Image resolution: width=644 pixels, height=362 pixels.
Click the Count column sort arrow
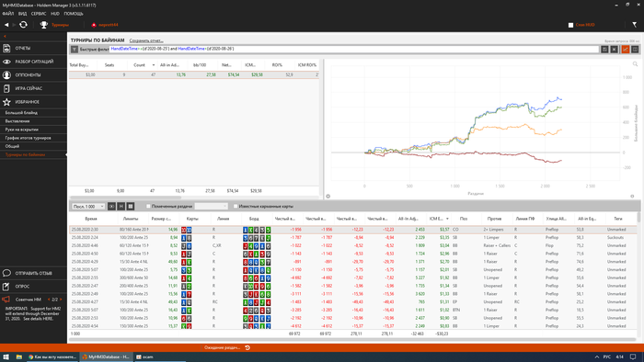pos(154,65)
